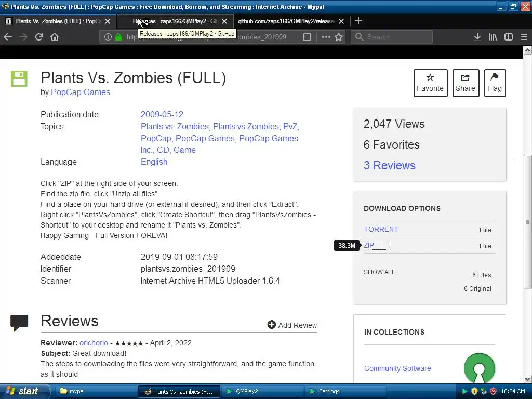The image size is (532, 399).
Task: Open the Plants vs. Zombies topic link
Action: click(x=175, y=126)
